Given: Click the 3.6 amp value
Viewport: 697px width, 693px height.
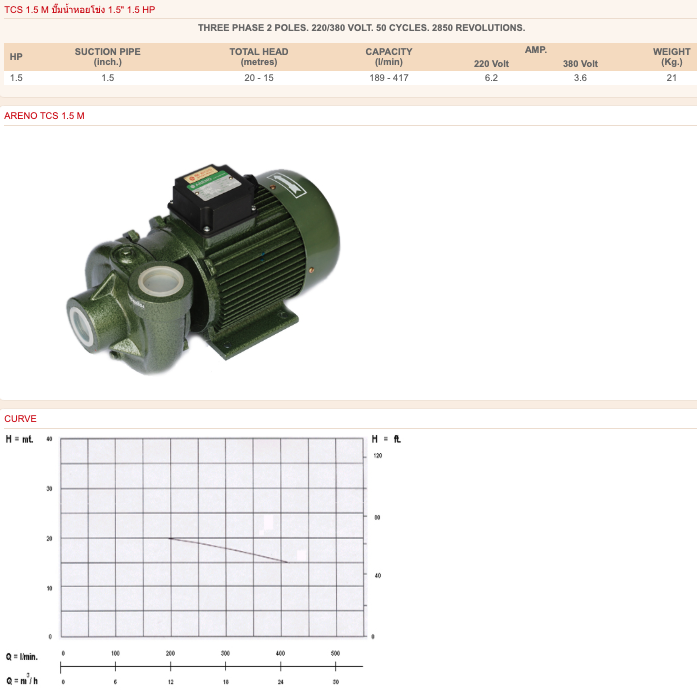Looking at the screenshot, I should point(580,78).
